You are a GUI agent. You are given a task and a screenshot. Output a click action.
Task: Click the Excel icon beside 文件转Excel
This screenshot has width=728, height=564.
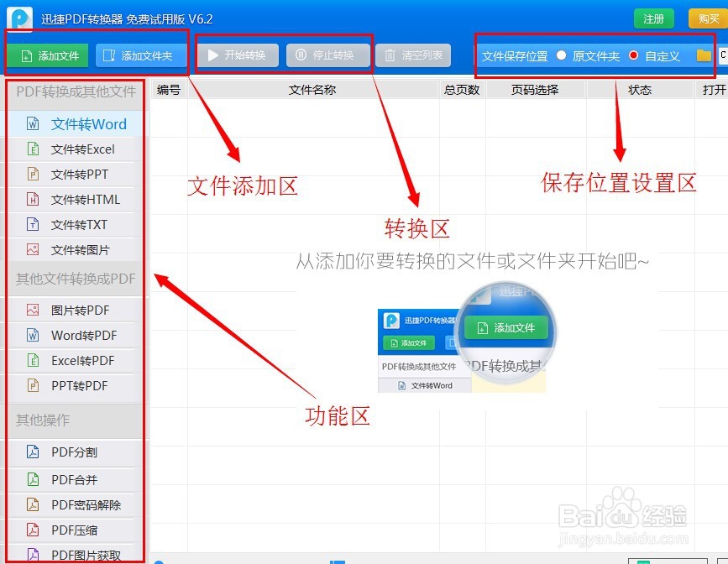pyautogui.click(x=33, y=149)
